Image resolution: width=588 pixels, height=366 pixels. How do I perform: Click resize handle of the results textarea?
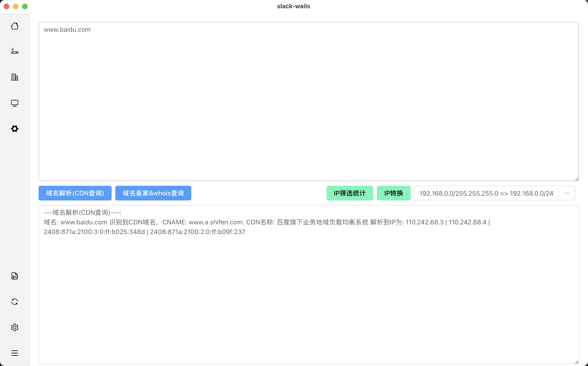coord(577,362)
